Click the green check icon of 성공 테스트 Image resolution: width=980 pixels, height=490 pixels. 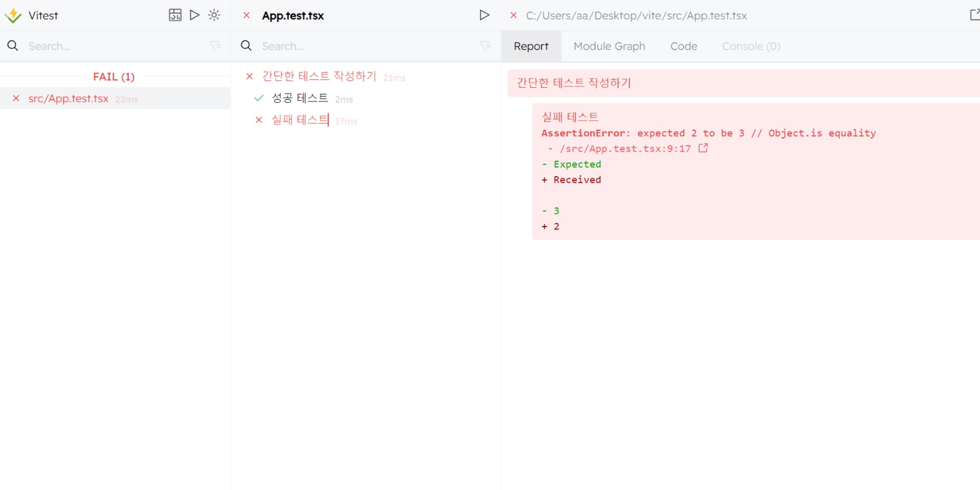click(x=259, y=99)
